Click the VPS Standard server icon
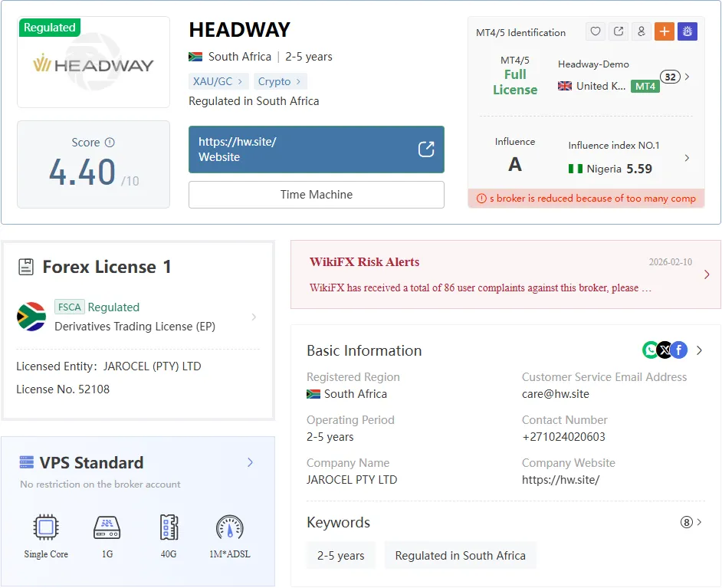The width and height of the screenshot is (722, 588). click(x=27, y=462)
